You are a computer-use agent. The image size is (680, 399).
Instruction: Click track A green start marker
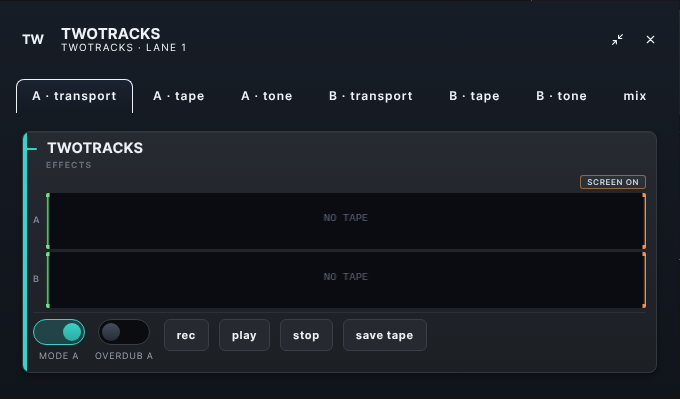click(x=48, y=221)
